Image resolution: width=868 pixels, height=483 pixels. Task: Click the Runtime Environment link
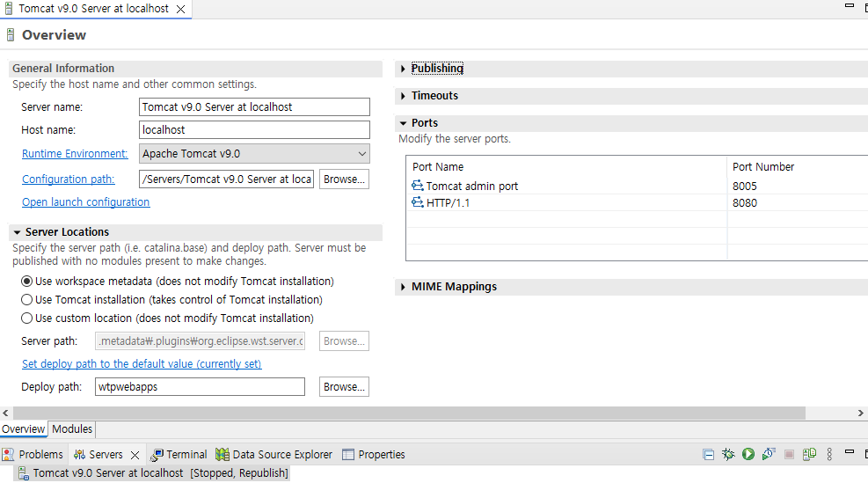[x=75, y=154]
